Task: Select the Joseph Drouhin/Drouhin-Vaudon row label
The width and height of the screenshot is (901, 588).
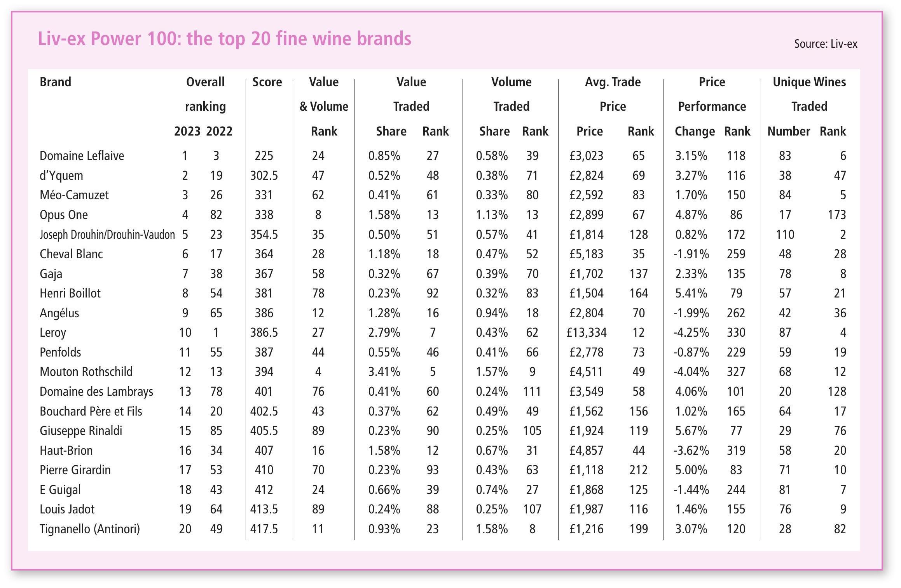Action: 107,235
